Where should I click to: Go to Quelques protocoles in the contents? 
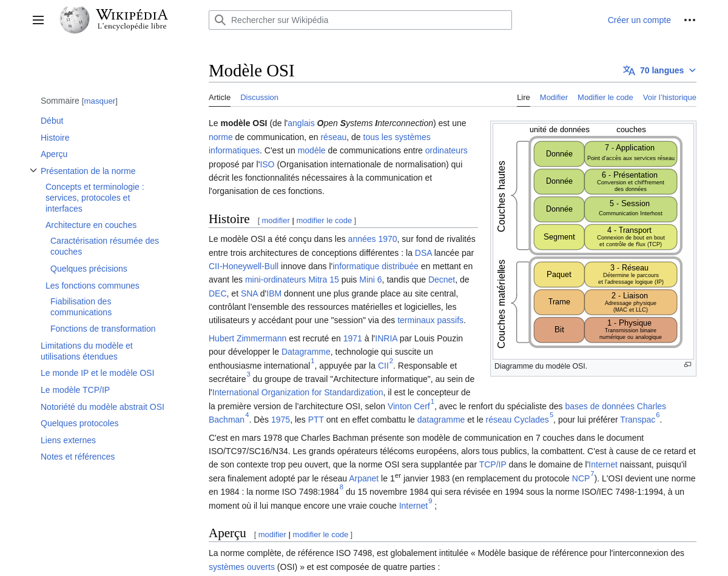point(79,423)
